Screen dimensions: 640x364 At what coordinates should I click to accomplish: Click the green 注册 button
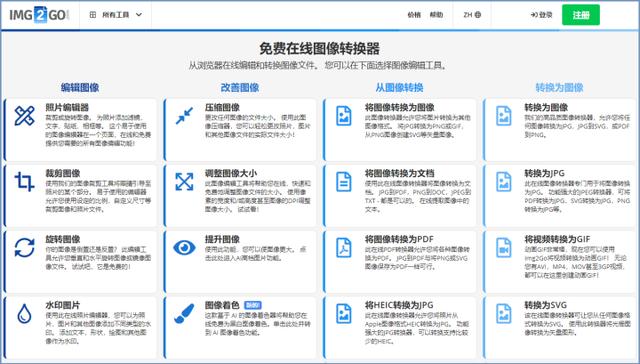click(581, 15)
